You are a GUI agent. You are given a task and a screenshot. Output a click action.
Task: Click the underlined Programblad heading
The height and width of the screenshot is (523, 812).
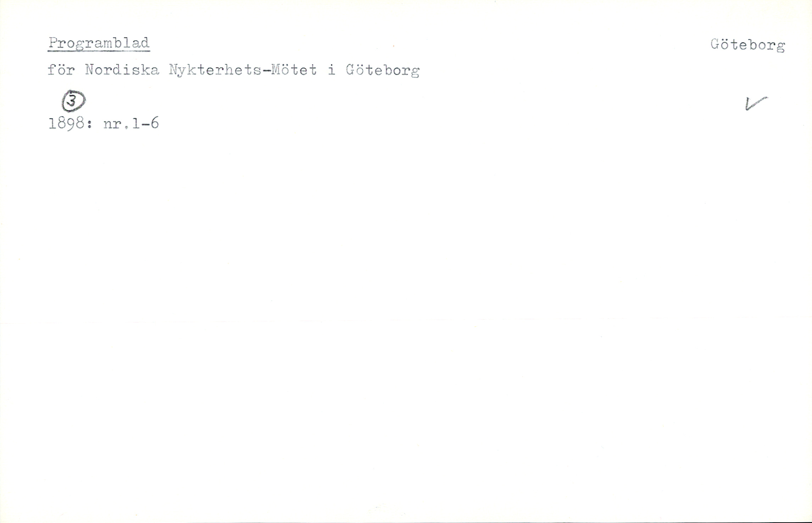tap(99, 44)
